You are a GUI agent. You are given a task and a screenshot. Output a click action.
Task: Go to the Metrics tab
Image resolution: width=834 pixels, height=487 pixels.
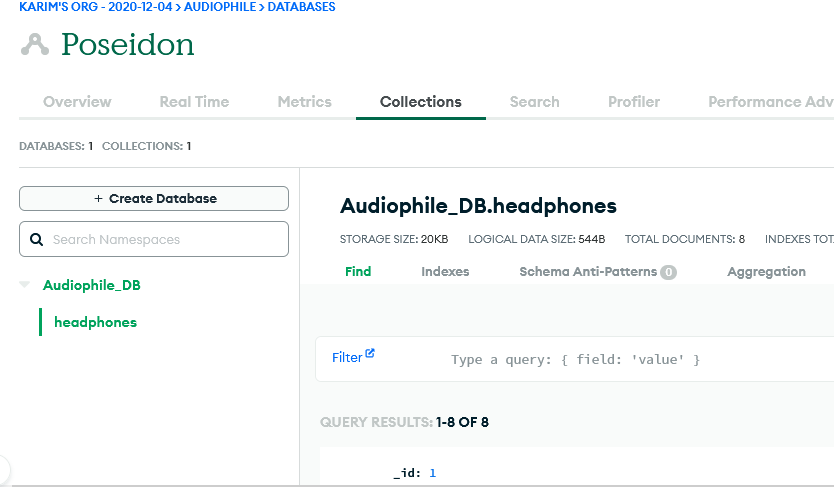(x=304, y=102)
